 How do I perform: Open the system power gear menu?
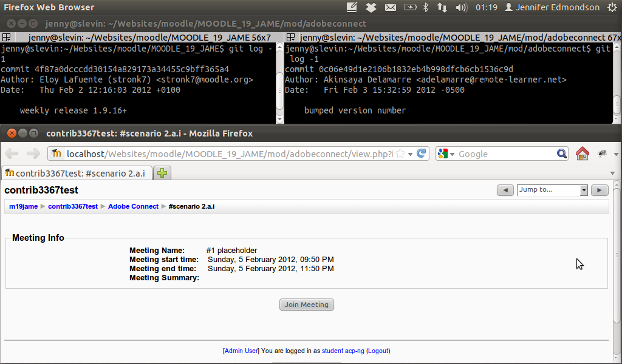(x=612, y=7)
